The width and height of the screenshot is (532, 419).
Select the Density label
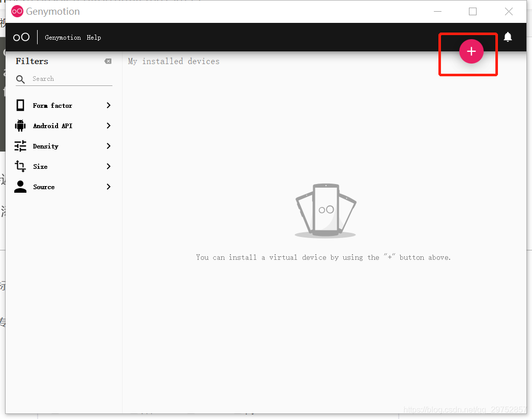pos(45,146)
